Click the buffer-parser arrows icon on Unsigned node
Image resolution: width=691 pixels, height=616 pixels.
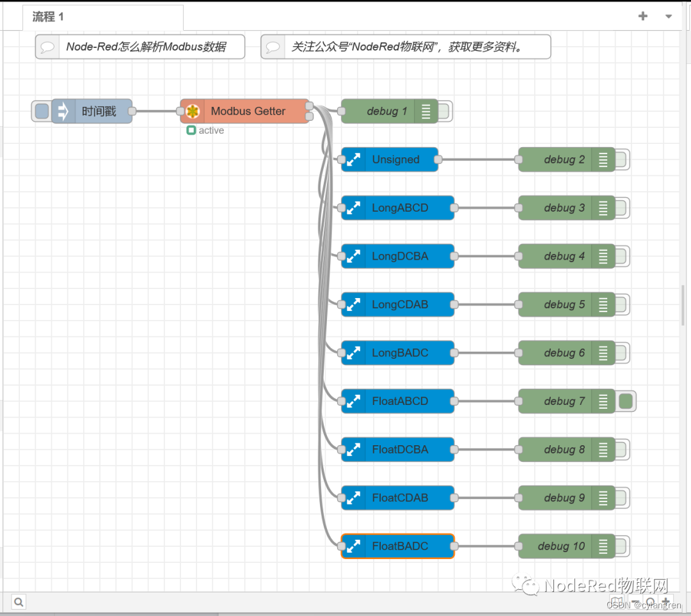point(354,159)
